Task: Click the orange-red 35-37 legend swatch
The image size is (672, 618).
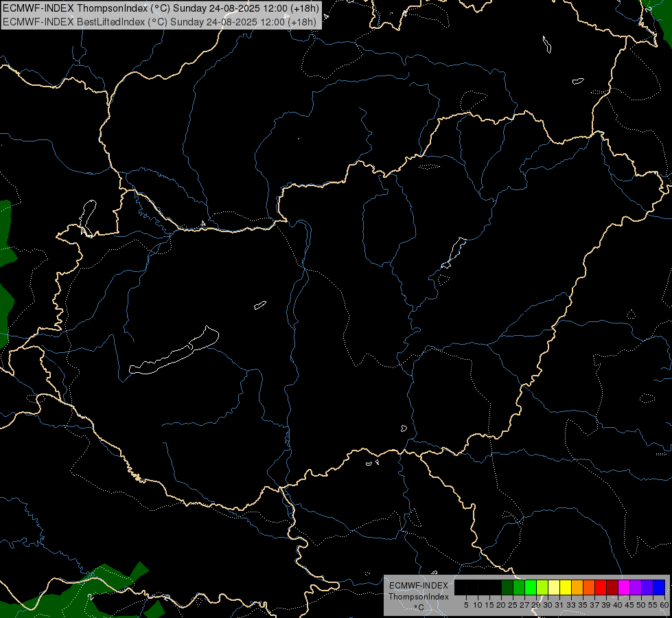Action: (x=589, y=587)
